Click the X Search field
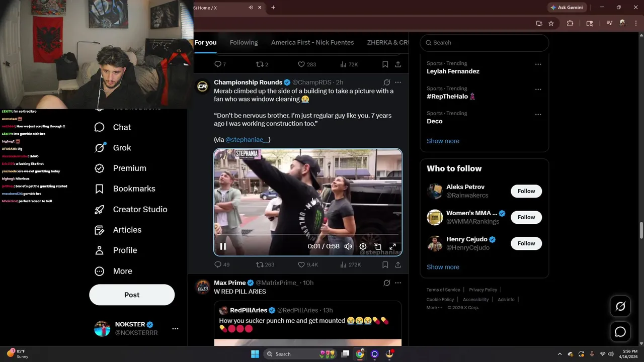 (485, 43)
